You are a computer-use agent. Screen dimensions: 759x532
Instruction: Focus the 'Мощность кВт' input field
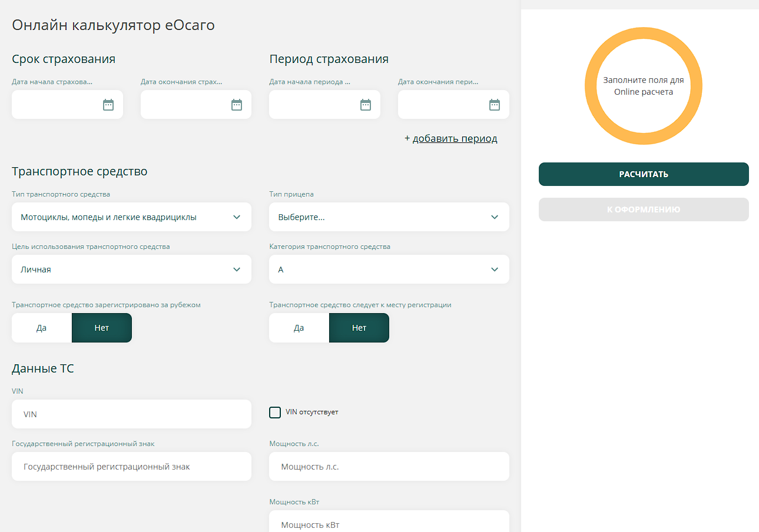(x=389, y=521)
